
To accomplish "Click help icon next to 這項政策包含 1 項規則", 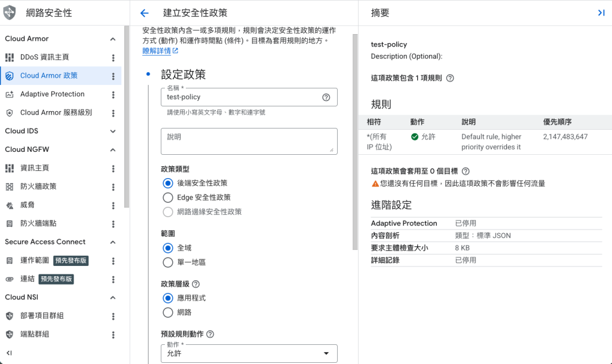I will tap(450, 78).
